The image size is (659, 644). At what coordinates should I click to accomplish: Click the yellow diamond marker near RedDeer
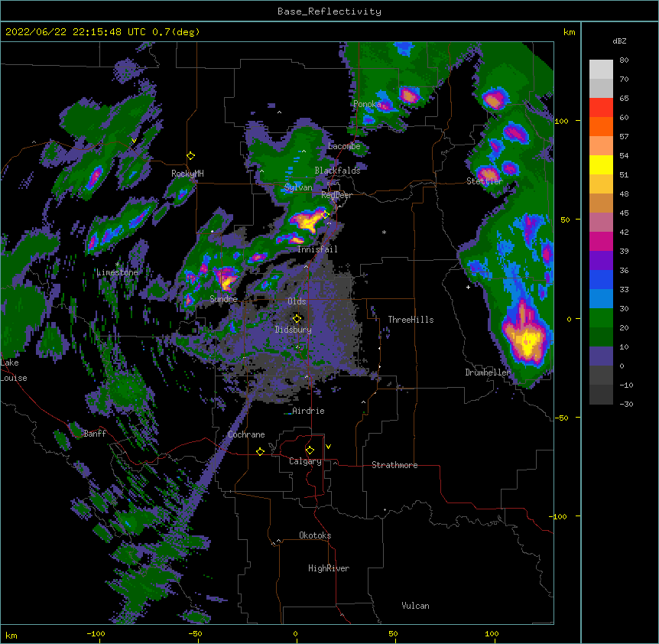325,215
